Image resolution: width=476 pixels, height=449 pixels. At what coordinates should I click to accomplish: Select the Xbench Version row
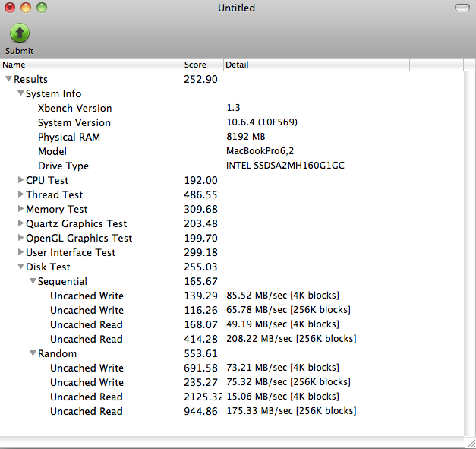[232, 108]
